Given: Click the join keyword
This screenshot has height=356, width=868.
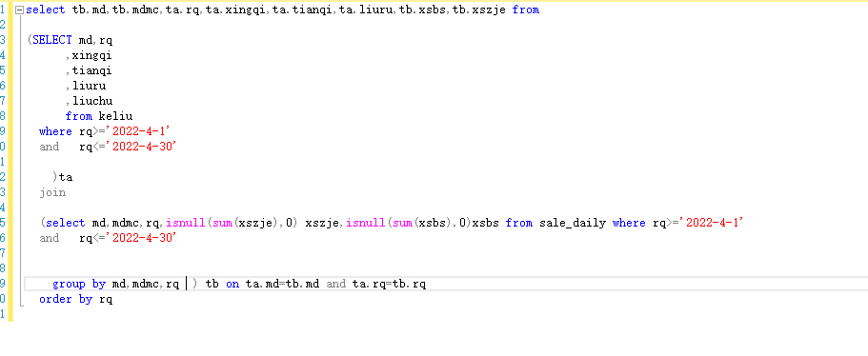Looking at the screenshot, I should [x=52, y=193].
